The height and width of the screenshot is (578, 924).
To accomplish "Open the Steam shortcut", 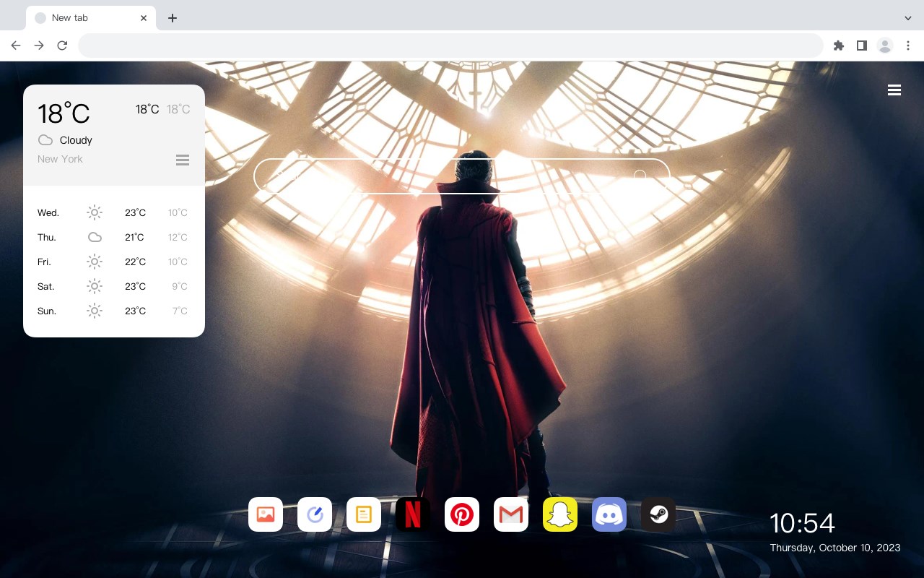I will [658, 514].
